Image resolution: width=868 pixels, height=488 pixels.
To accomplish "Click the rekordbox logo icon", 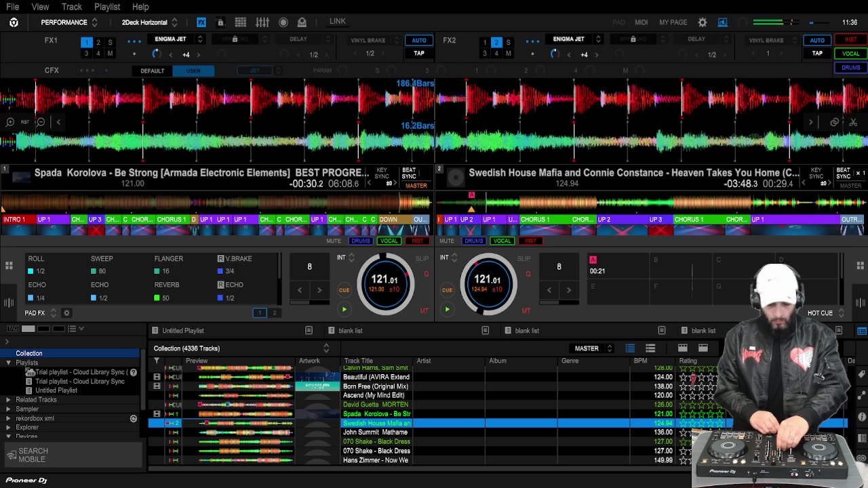I will click(x=14, y=22).
